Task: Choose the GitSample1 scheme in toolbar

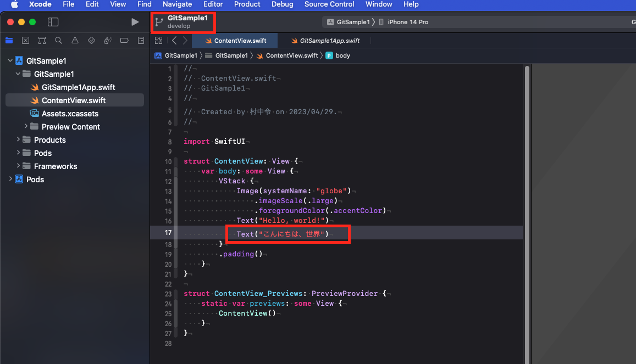Action: [x=349, y=22]
